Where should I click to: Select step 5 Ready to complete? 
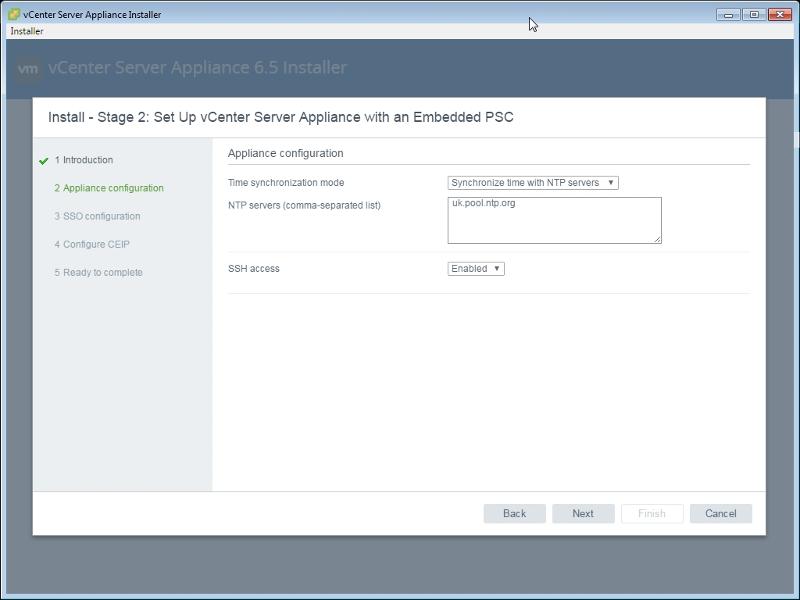(98, 272)
